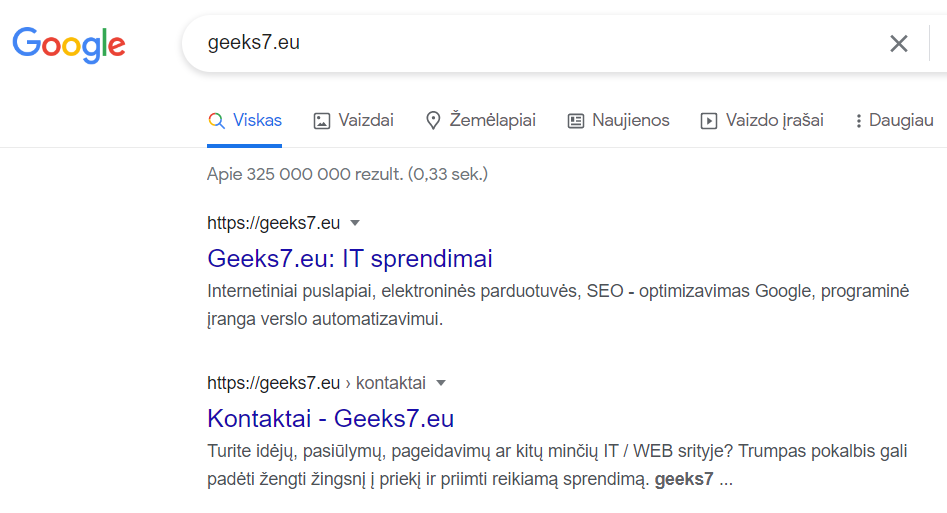Expand dropdown arrow next to https://geeks7.eu
Screen dimensions: 947x513
355,223
